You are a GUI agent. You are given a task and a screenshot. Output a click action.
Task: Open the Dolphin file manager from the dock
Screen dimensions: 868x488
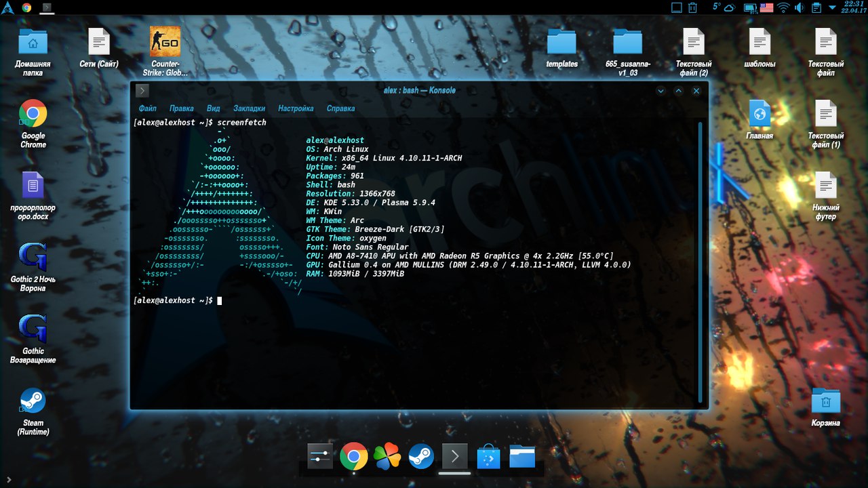[522, 457]
